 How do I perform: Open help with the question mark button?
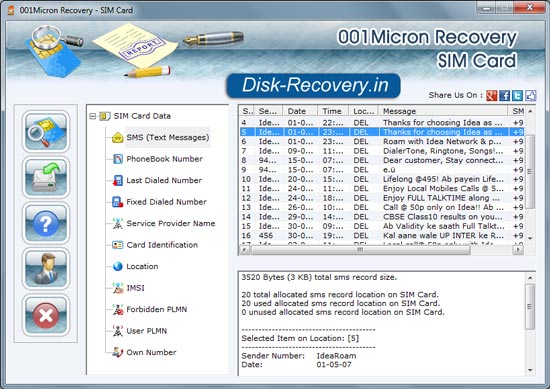coord(46,223)
